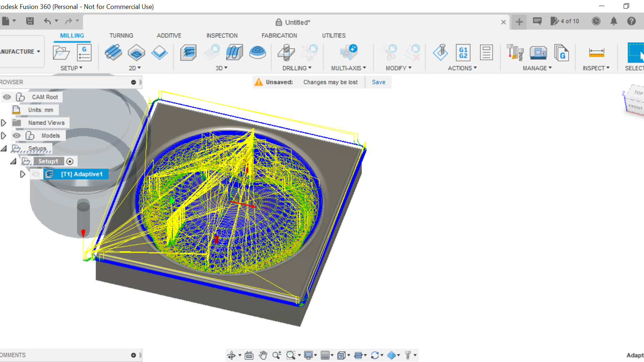Toggle Models visibility eye

click(x=16, y=136)
